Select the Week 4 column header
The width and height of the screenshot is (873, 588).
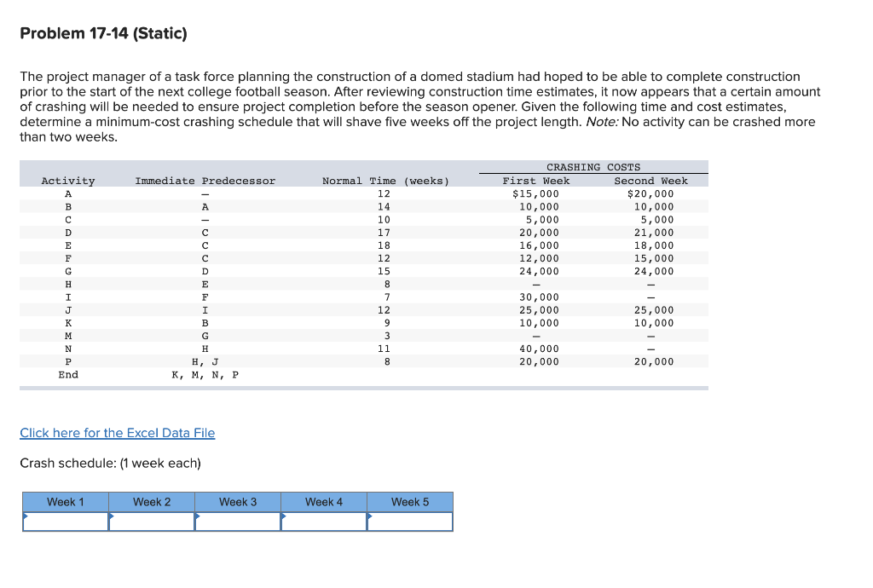(324, 502)
